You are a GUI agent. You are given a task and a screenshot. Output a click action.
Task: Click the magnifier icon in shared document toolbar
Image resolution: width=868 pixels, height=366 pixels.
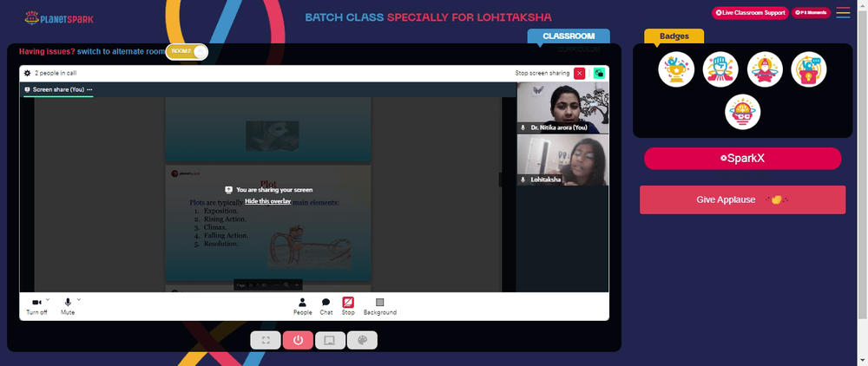pos(286,284)
